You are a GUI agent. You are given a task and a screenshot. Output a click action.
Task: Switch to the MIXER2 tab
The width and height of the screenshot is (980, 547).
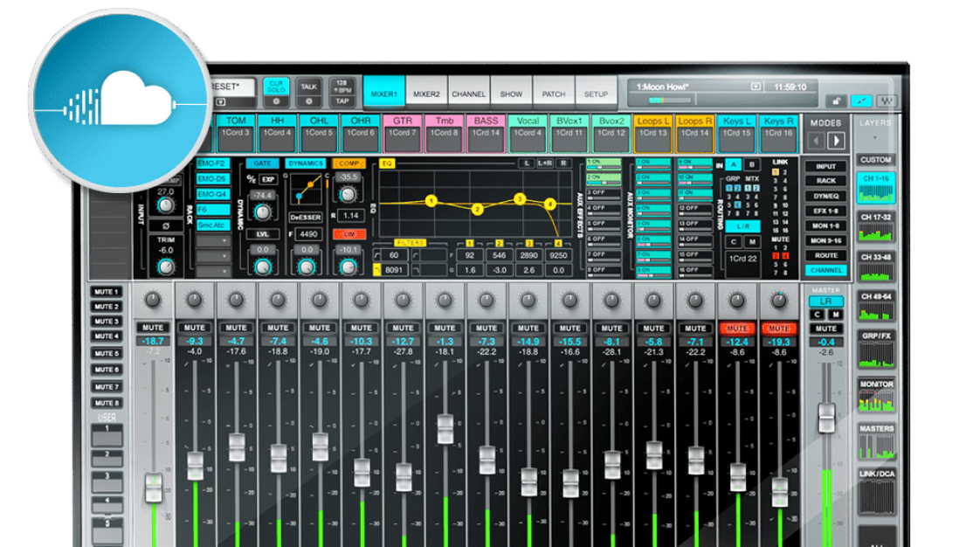426,93
